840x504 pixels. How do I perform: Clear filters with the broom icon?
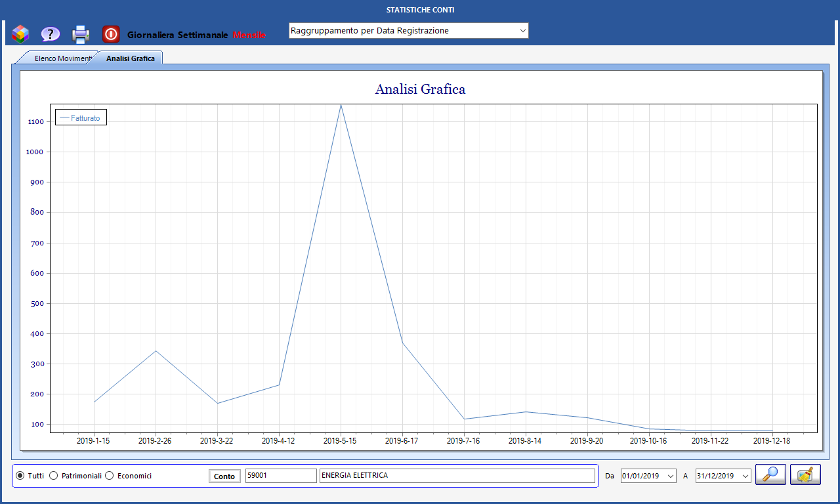pos(805,474)
